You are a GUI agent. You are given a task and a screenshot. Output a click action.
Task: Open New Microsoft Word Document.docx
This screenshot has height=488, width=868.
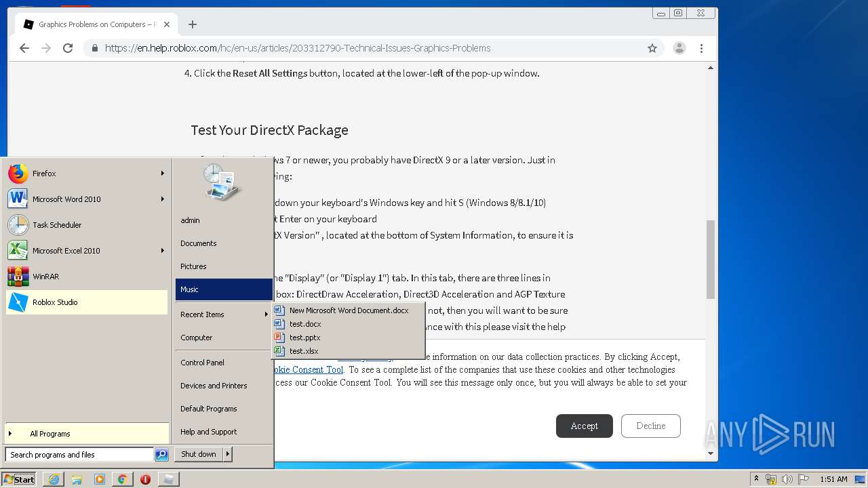tap(348, 310)
